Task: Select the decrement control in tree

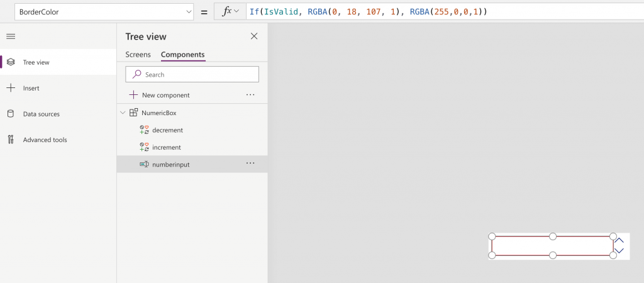Action: (x=167, y=130)
